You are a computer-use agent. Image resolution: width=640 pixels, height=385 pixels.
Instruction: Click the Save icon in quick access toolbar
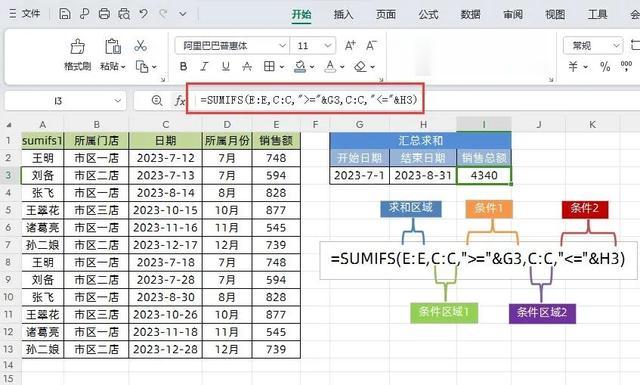[64, 14]
